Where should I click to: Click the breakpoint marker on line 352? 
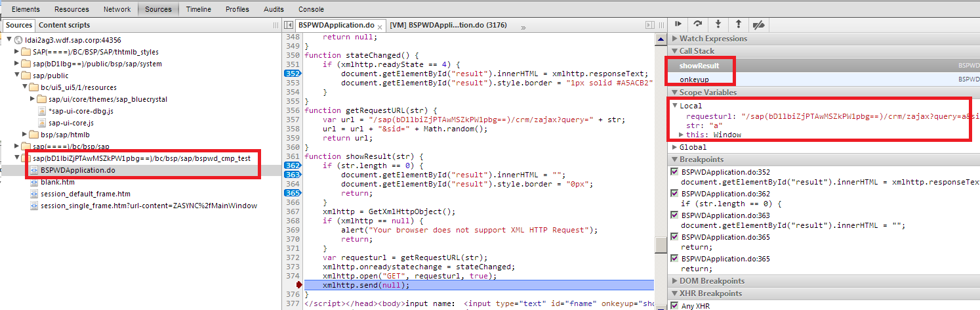[293, 74]
